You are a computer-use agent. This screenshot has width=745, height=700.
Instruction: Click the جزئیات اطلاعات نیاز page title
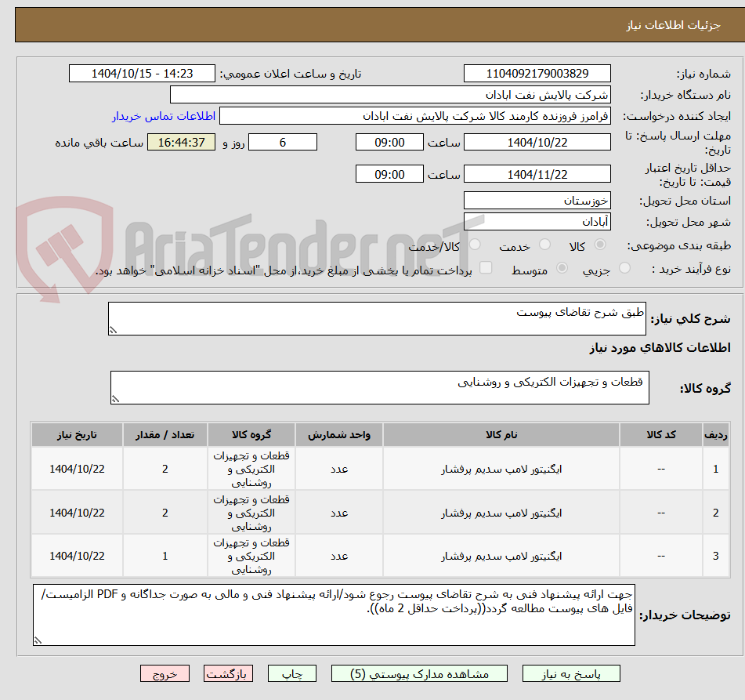pyautogui.click(x=673, y=25)
